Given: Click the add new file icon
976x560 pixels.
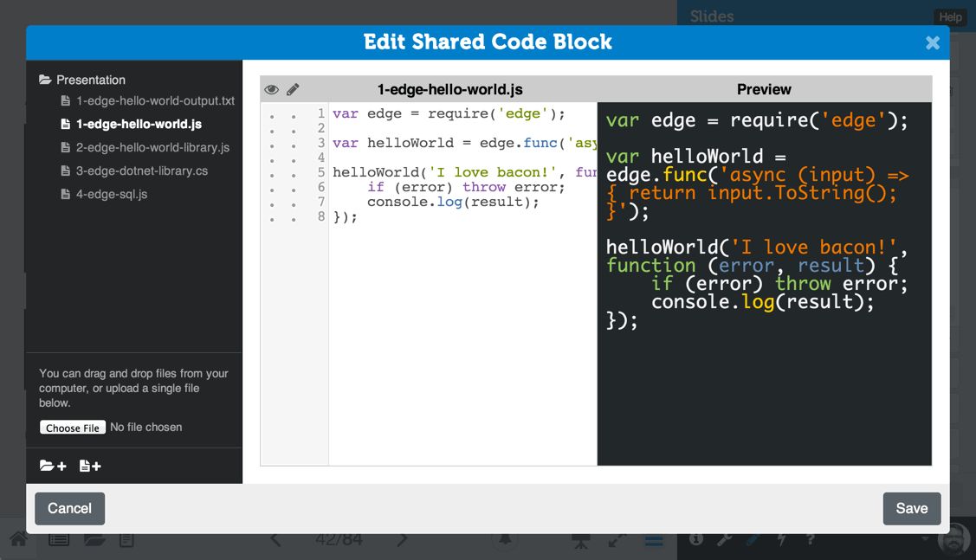Looking at the screenshot, I should click(90, 466).
